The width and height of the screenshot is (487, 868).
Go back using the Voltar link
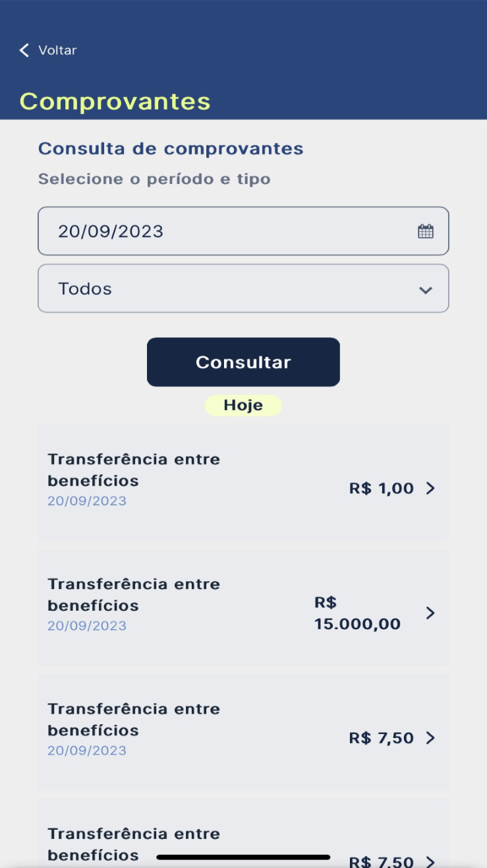pyautogui.click(x=57, y=50)
